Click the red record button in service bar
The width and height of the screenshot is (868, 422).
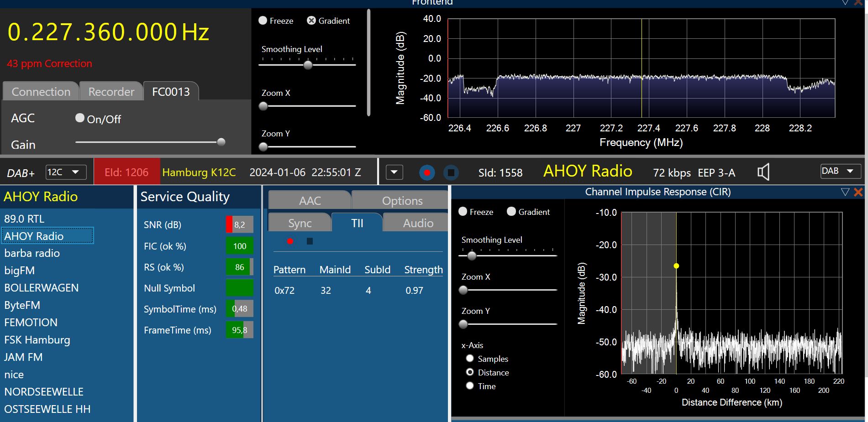(427, 173)
